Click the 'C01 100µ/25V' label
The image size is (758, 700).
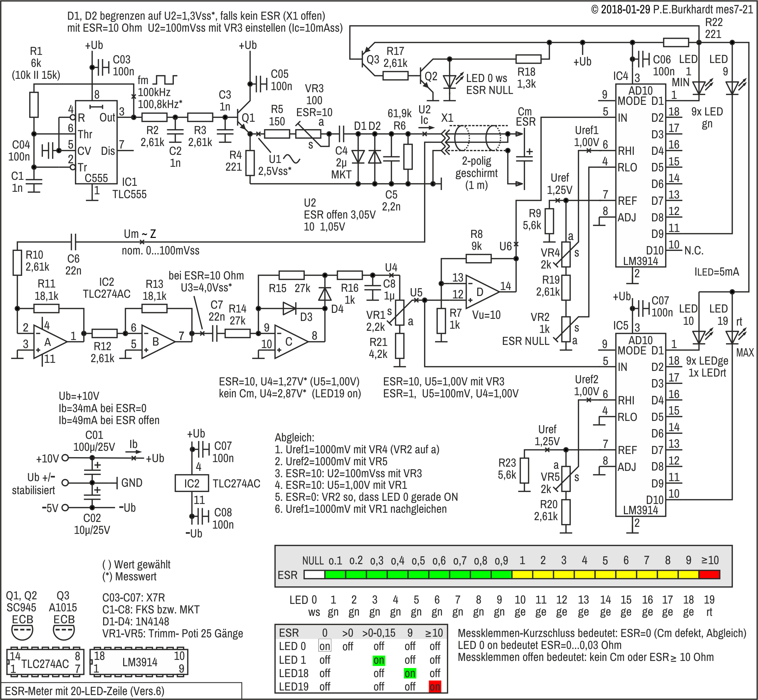[94, 441]
